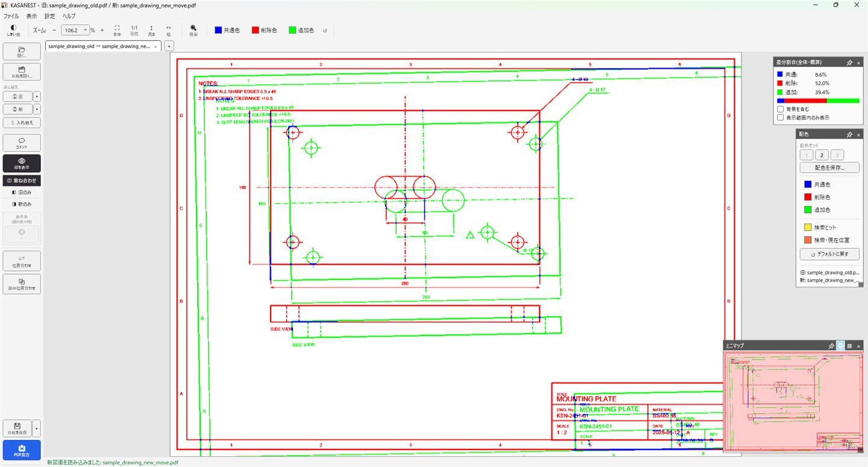Zoom in with the plus button
This screenshot has height=467, width=868.
pyautogui.click(x=102, y=30)
